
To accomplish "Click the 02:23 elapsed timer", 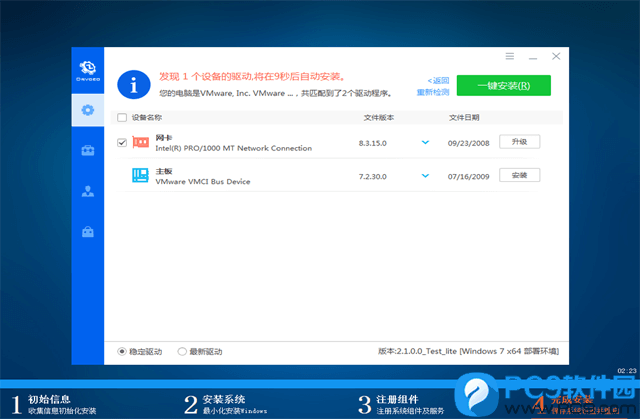I will [x=627, y=371].
